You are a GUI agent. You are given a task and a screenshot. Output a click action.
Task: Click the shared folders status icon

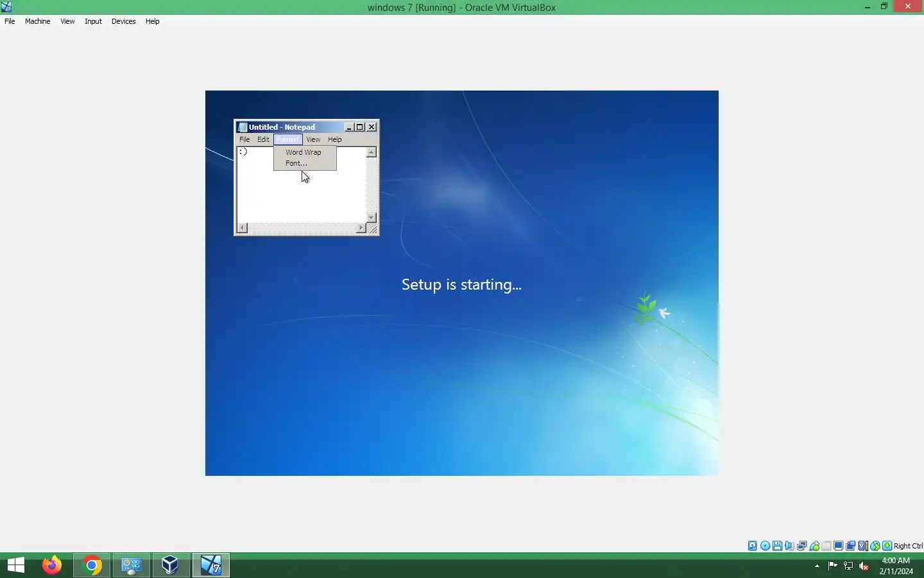(x=826, y=546)
